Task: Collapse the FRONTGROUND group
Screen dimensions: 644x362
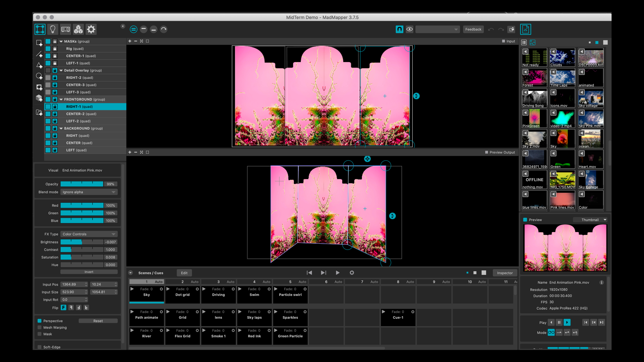Action: [x=61, y=99]
